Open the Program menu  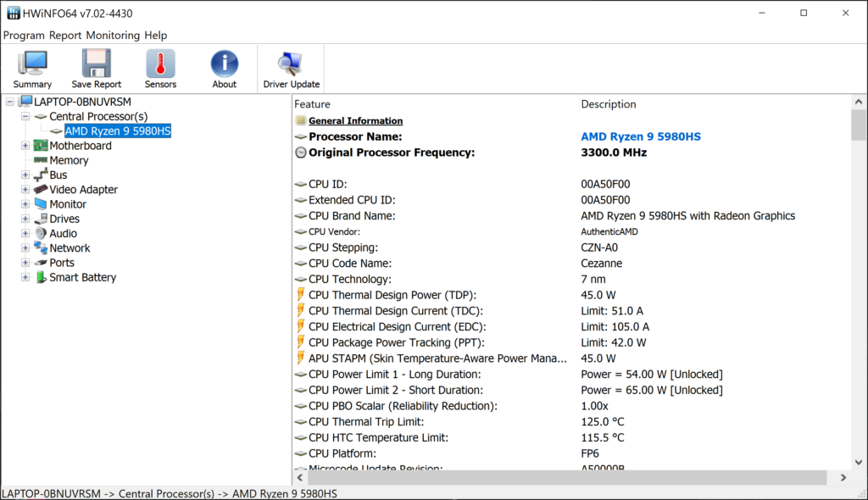tap(24, 36)
